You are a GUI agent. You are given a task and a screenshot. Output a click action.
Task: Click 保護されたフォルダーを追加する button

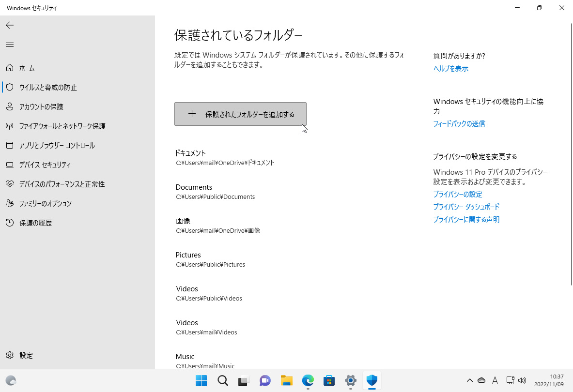[x=240, y=114]
